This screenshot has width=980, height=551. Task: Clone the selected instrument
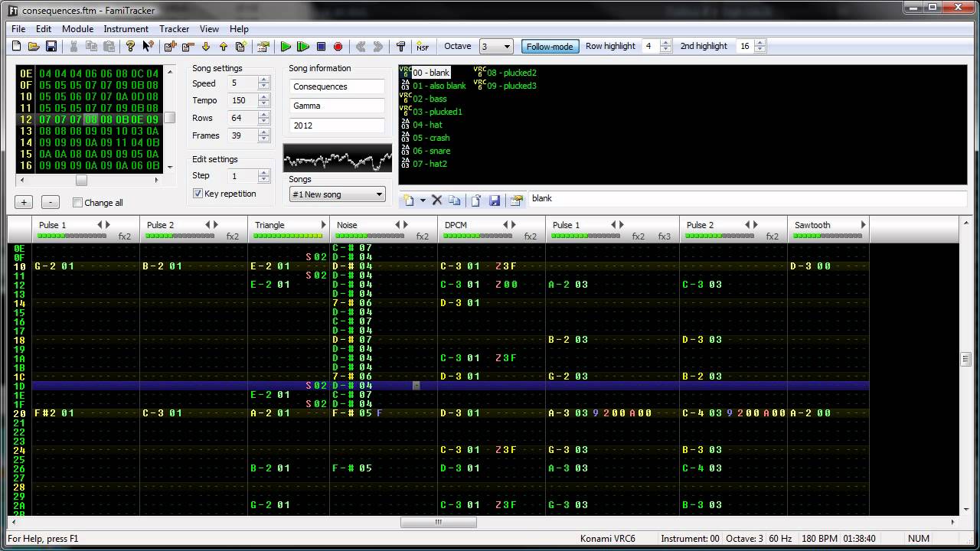coord(455,201)
